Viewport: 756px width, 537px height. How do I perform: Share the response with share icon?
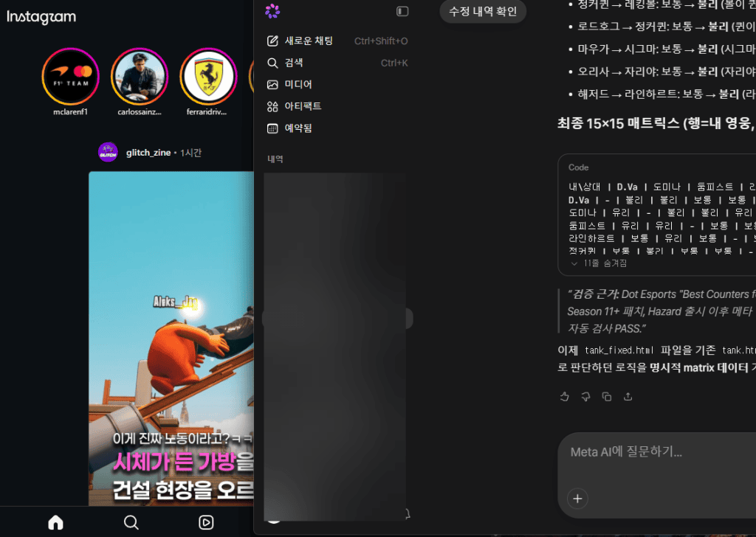point(628,396)
